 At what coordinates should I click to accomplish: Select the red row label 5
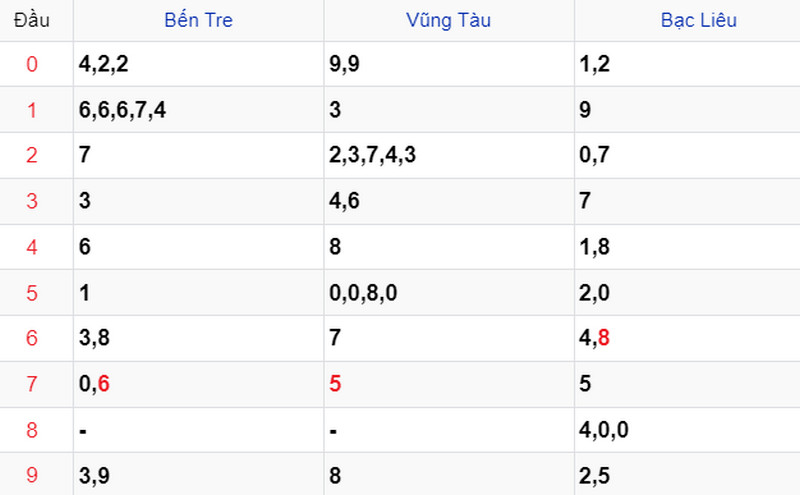click(x=32, y=293)
